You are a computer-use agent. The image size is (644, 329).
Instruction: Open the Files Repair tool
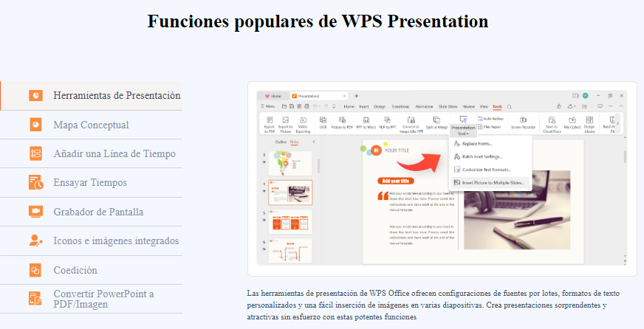pos(490,127)
